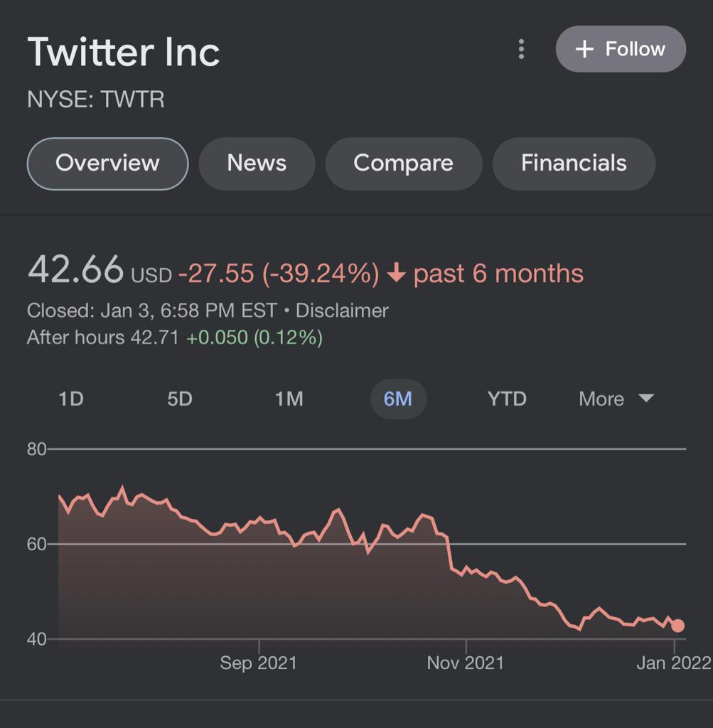The height and width of the screenshot is (728, 713).
Task: Switch chart to 5D range
Action: click(x=180, y=399)
